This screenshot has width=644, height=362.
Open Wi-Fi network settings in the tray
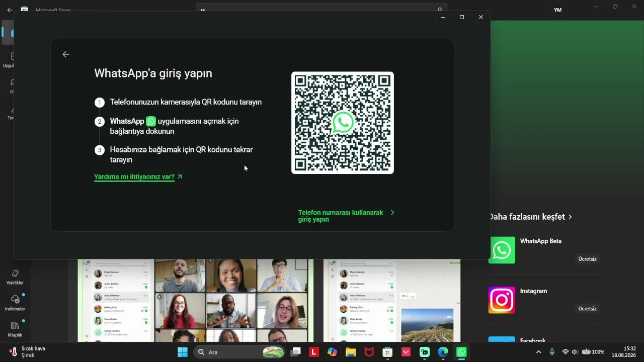coord(566,352)
